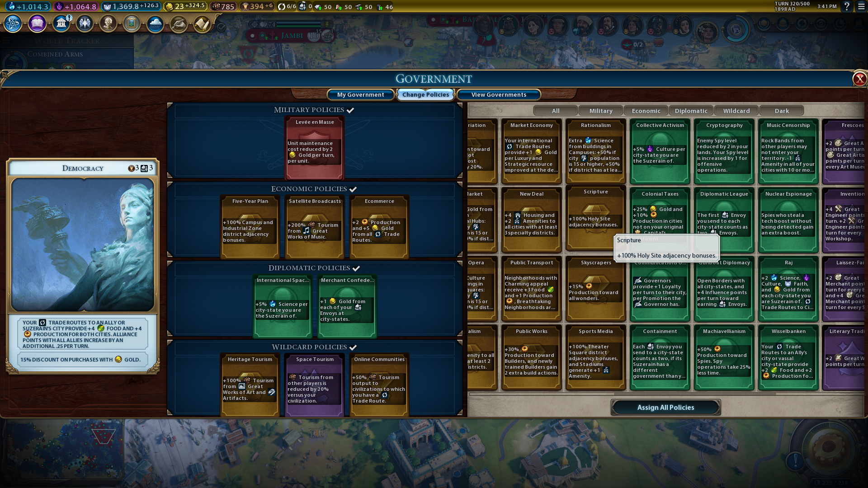Filter policy list by Dark
The height and width of the screenshot is (488, 868).
[x=781, y=111]
